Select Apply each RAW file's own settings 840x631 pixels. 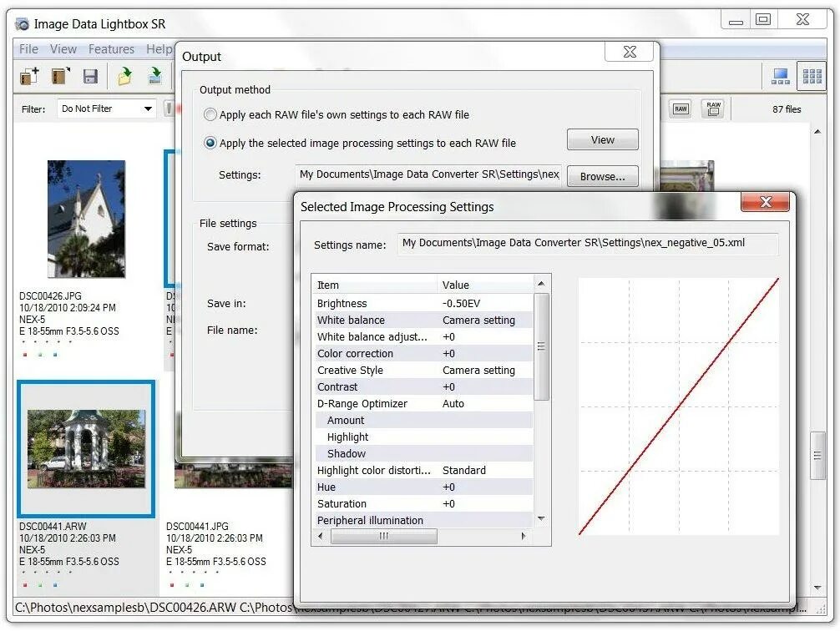[210, 114]
